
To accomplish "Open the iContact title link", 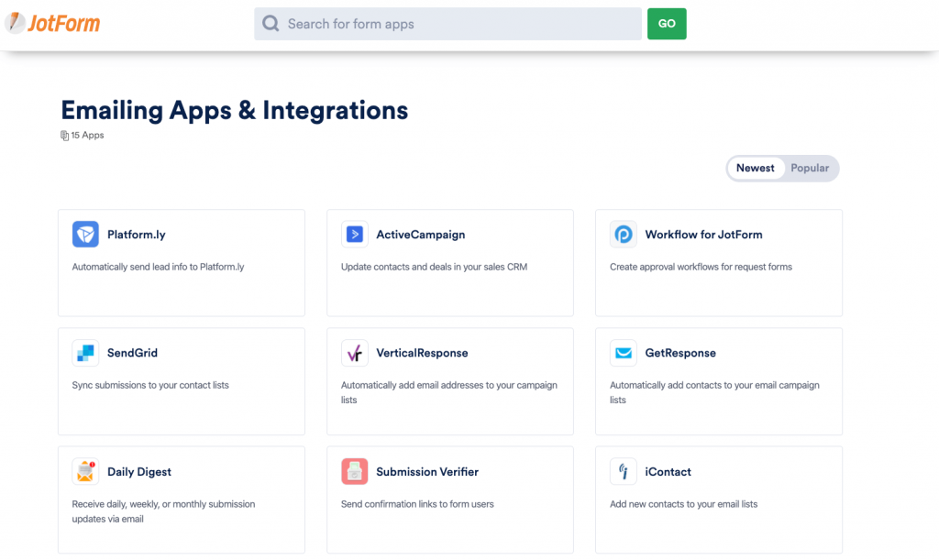I will tap(668, 471).
